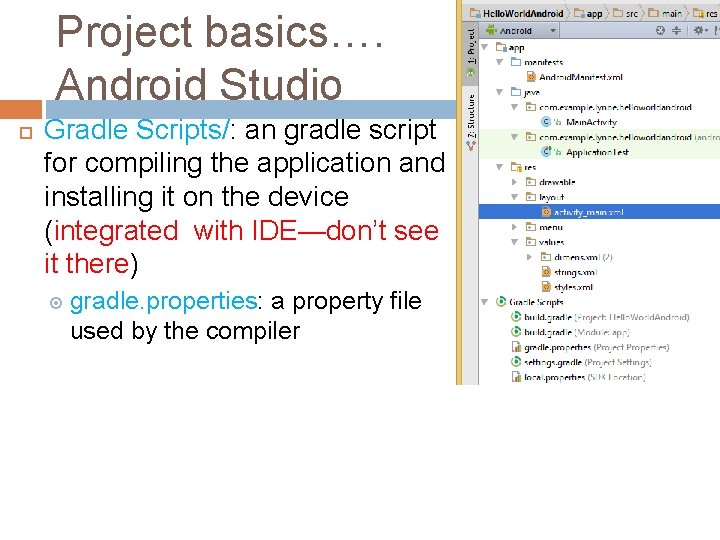The image size is (720, 540).
Task: Click the MainActivity class icon
Action: (x=546, y=122)
